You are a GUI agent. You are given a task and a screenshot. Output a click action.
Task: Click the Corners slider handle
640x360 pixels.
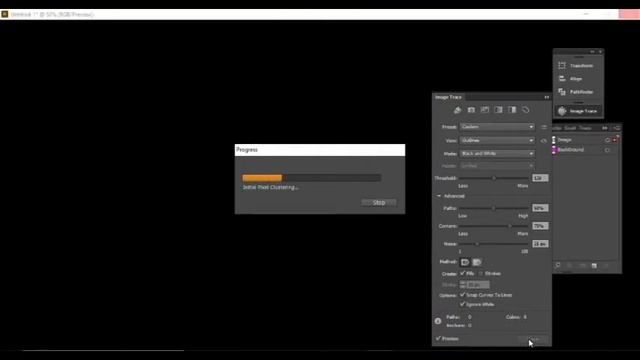[510, 226]
